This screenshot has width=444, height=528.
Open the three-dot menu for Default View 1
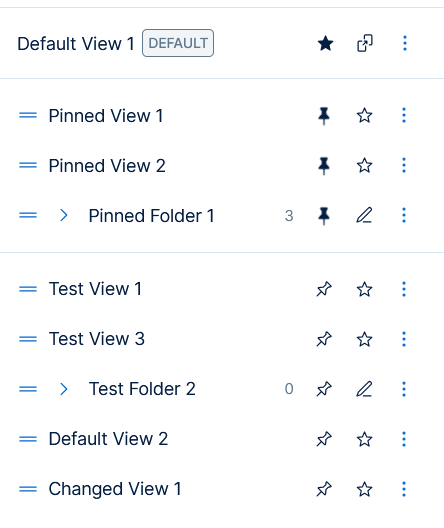[405, 43]
